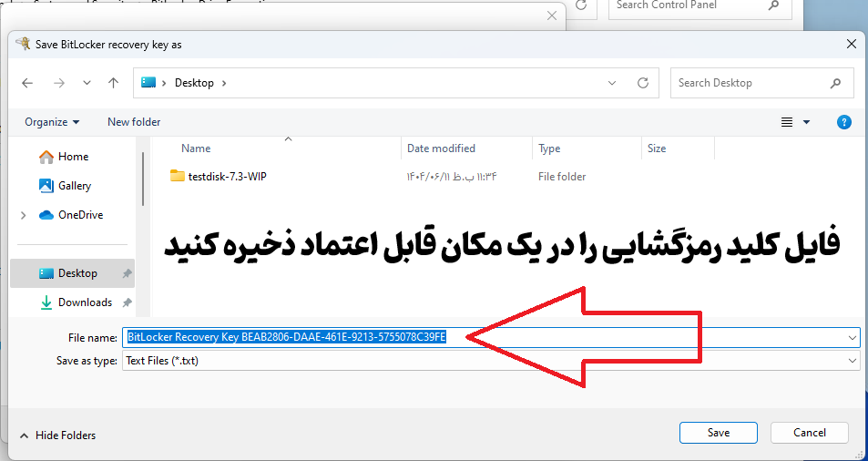Click the Back navigation arrow
This screenshot has height=461, width=868.
pyautogui.click(x=27, y=83)
